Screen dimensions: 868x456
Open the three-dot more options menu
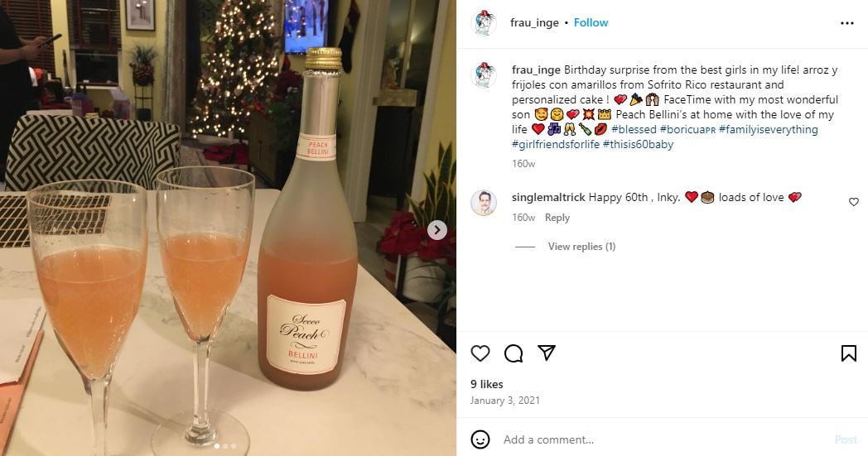click(846, 23)
